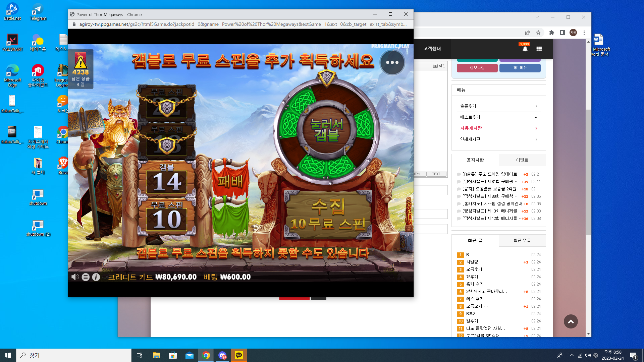Screen dimensions: 644x362
Task: Click the 마이메뉴 button
Action: (520, 68)
